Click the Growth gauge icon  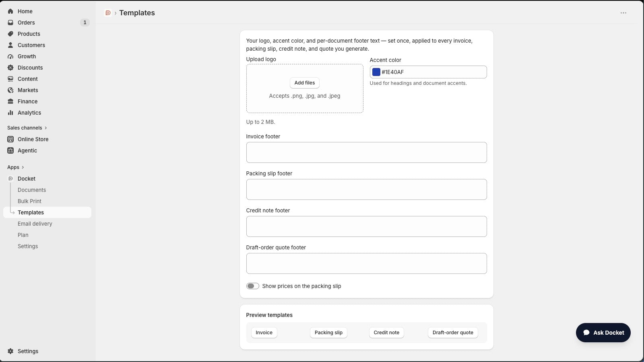tap(10, 56)
